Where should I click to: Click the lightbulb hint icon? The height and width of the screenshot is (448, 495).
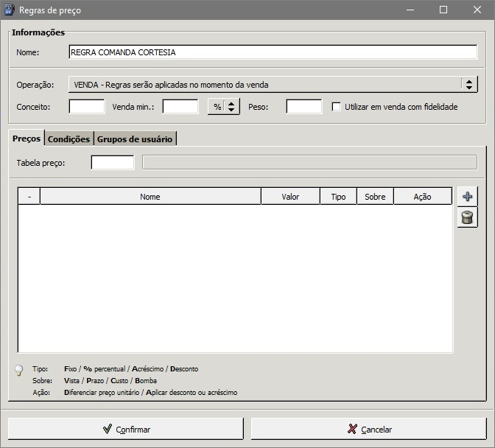tap(19, 370)
